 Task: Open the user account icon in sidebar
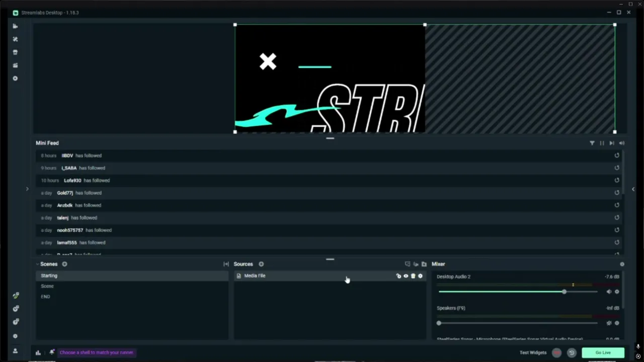[x=15, y=351]
